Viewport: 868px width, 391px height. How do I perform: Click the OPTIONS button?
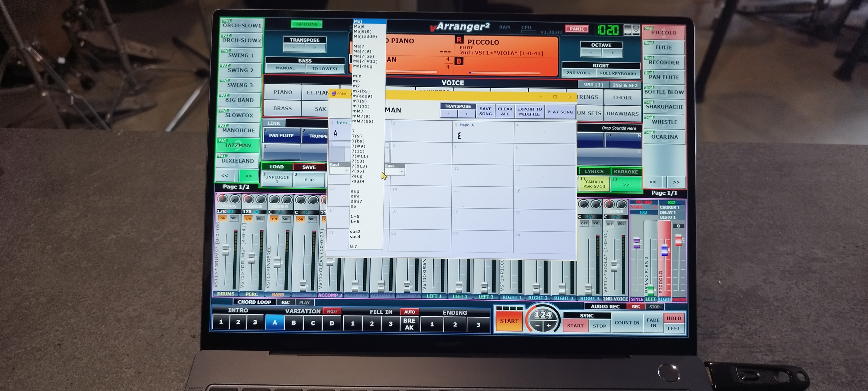point(307,24)
